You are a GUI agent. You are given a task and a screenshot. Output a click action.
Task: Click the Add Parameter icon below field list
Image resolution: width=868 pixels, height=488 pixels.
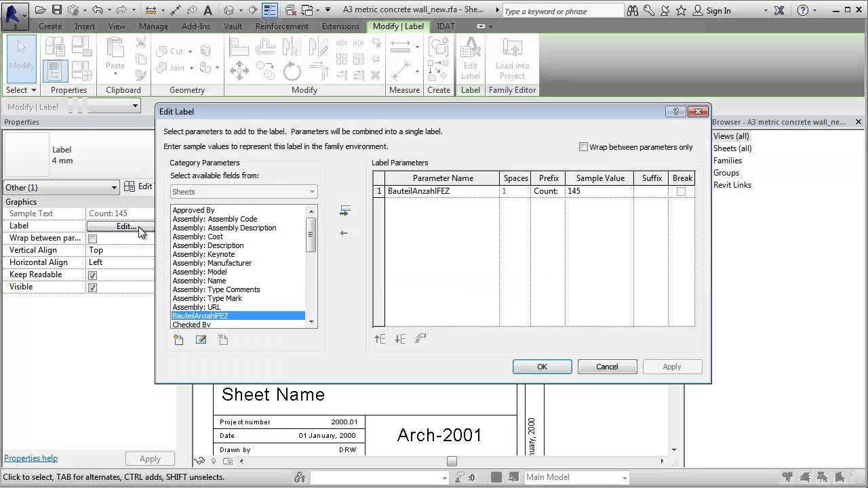click(x=178, y=340)
